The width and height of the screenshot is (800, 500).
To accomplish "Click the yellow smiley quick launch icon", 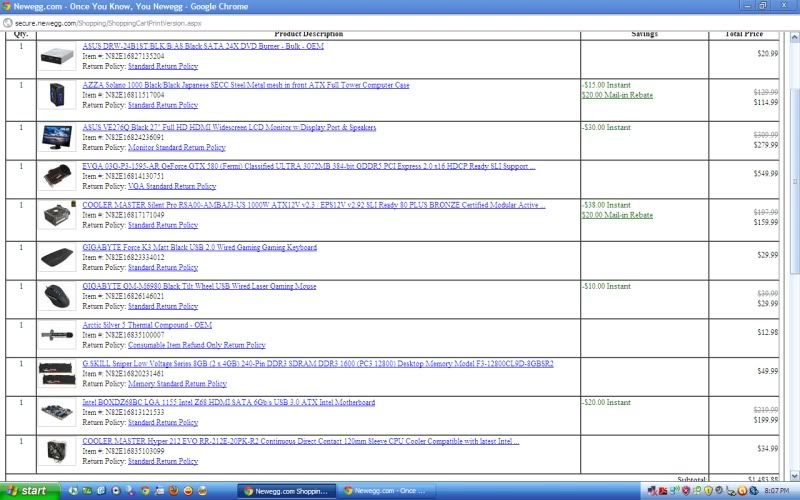I will click(x=188, y=491).
